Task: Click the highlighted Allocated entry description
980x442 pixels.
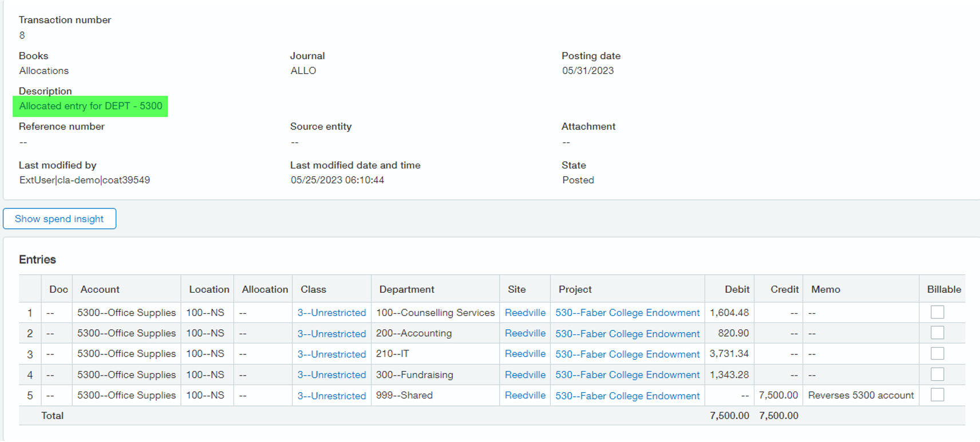Action: coord(90,106)
